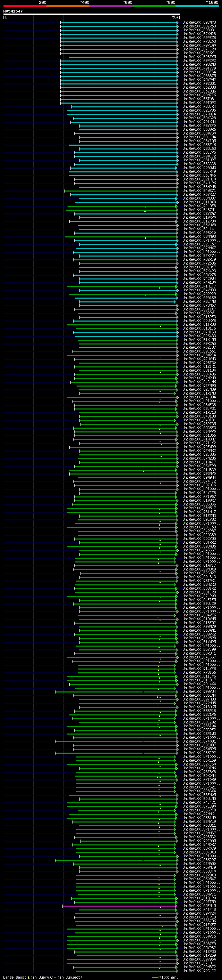
Task: Select the UniRef100_O26433 label
Action: coord(199,336)
